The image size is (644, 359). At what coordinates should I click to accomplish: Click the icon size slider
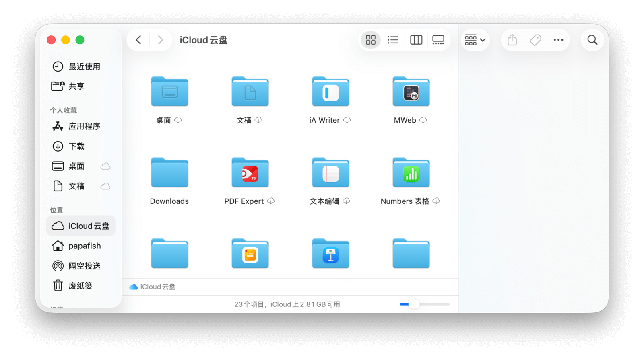(x=424, y=304)
